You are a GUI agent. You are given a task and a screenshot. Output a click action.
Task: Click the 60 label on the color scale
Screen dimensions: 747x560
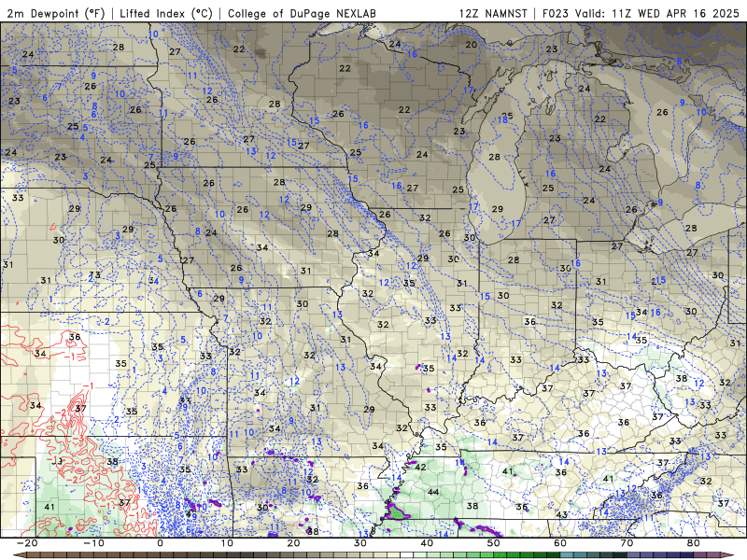click(560, 543)
